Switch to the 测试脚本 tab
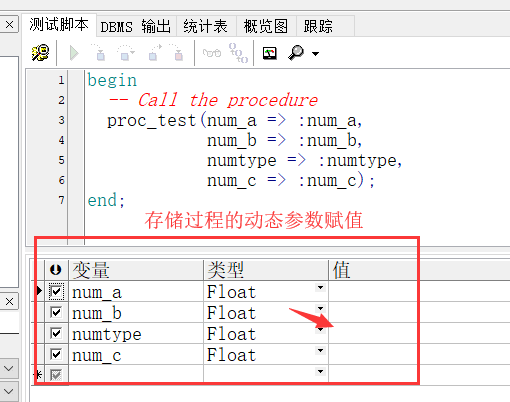 pos(59,25)
